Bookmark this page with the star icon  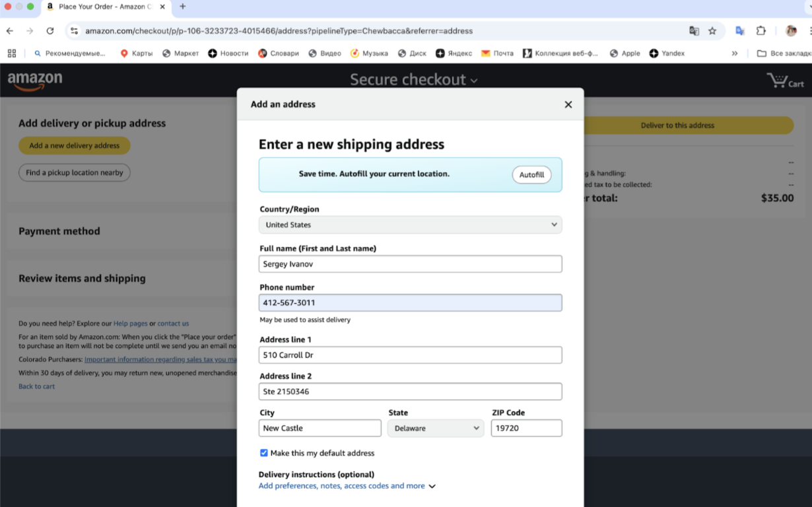(x=712, y=31)
